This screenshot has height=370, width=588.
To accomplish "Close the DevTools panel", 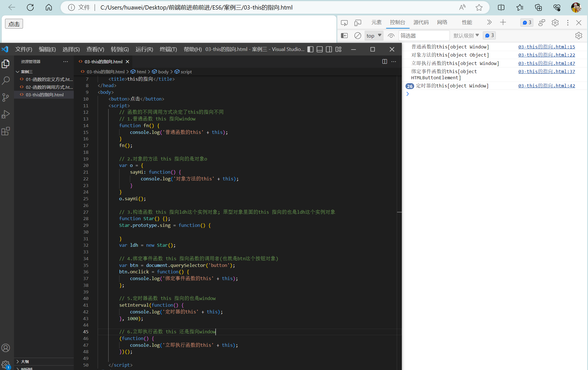I will 579,23.
